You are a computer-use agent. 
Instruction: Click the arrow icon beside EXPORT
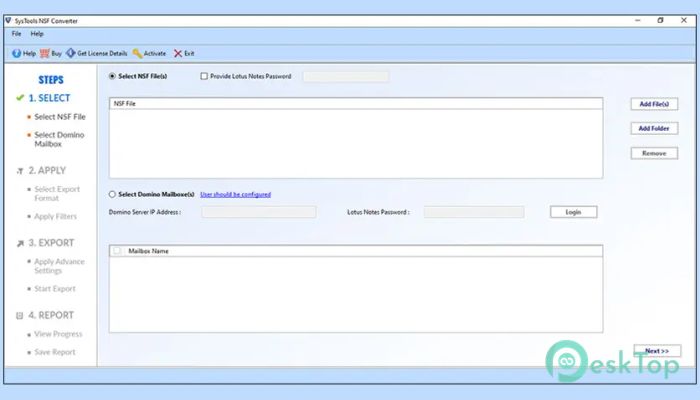pyautogui.click(x=20, y=243)
